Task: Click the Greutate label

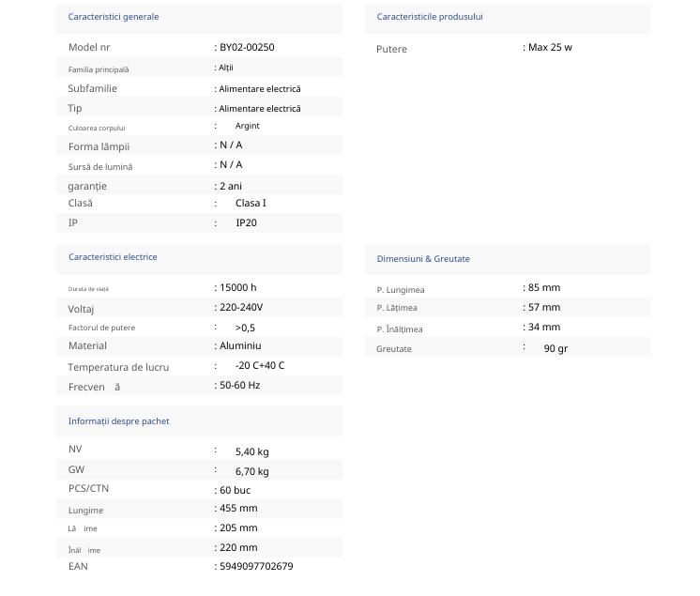Action: pos(394,349)
